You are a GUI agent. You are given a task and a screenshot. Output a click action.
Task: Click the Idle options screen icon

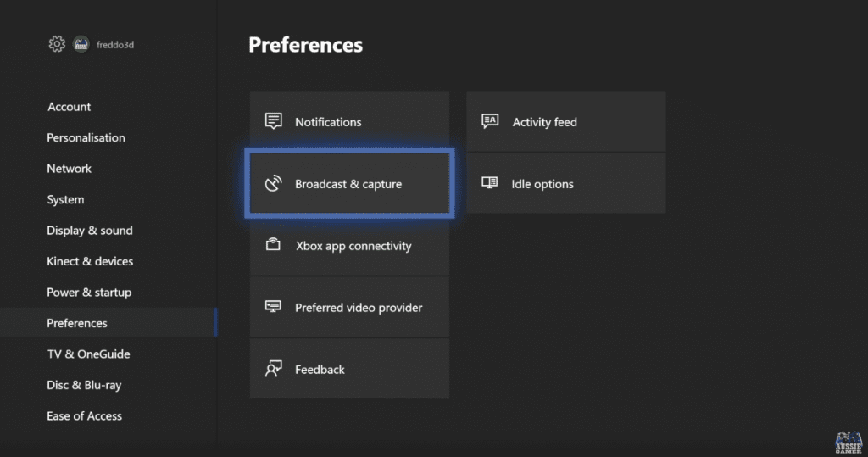click(489, 183)
